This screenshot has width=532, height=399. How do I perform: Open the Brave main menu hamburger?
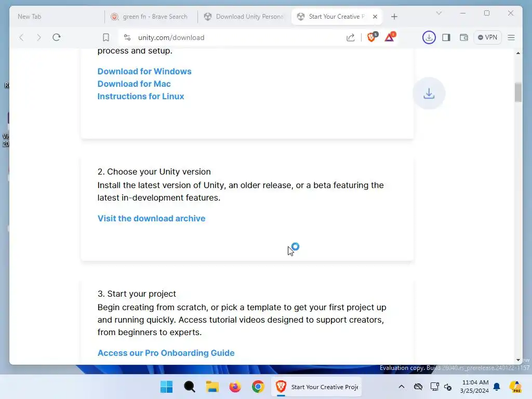point(511,37)
